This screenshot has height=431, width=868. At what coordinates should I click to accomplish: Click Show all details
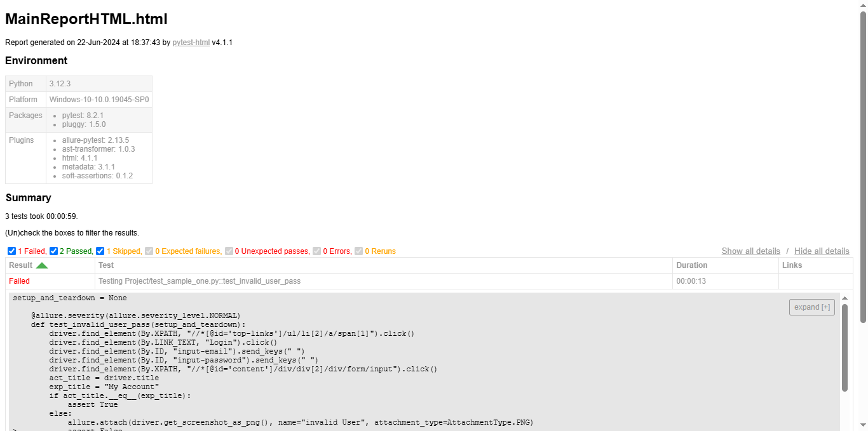(750, 251)
